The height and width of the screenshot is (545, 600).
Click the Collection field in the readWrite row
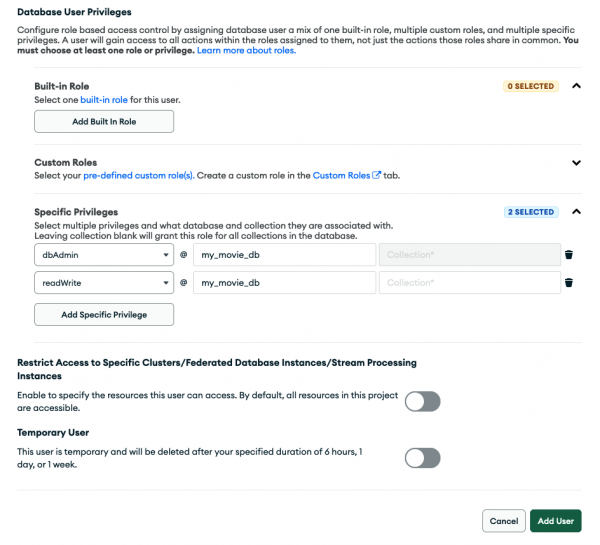469,283
